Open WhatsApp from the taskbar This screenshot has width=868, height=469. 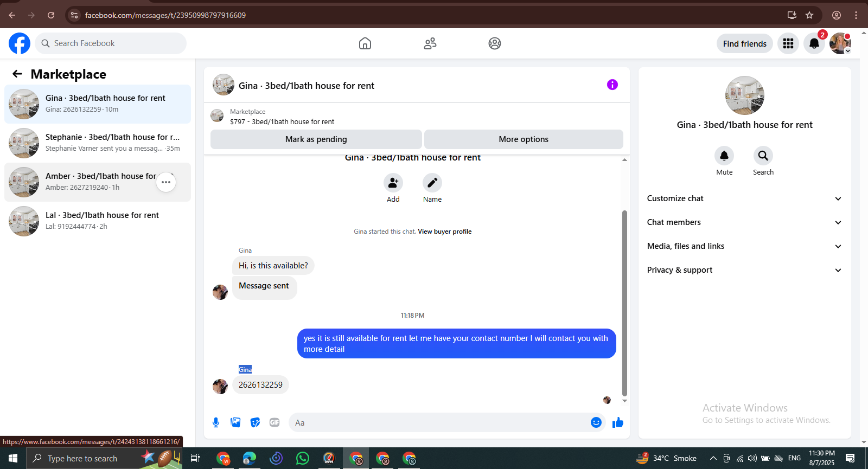point(303,458)
